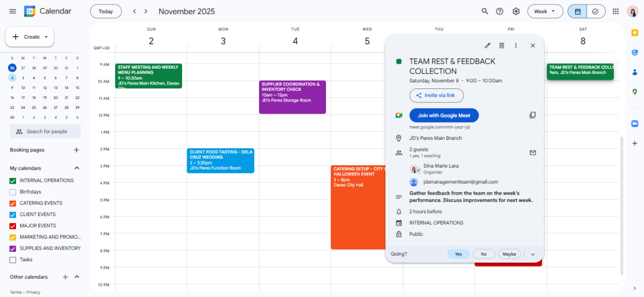Edit event pencil icon

click(x=487, y=45)
